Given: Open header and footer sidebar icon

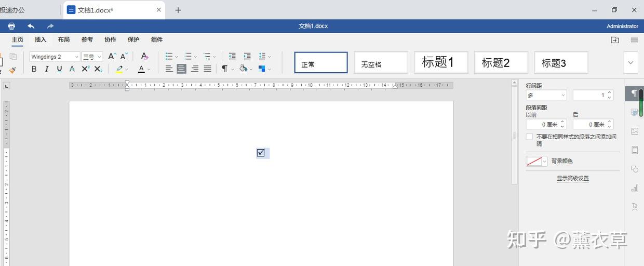Looking at the screenshot, I should click(x=635, y=150).
